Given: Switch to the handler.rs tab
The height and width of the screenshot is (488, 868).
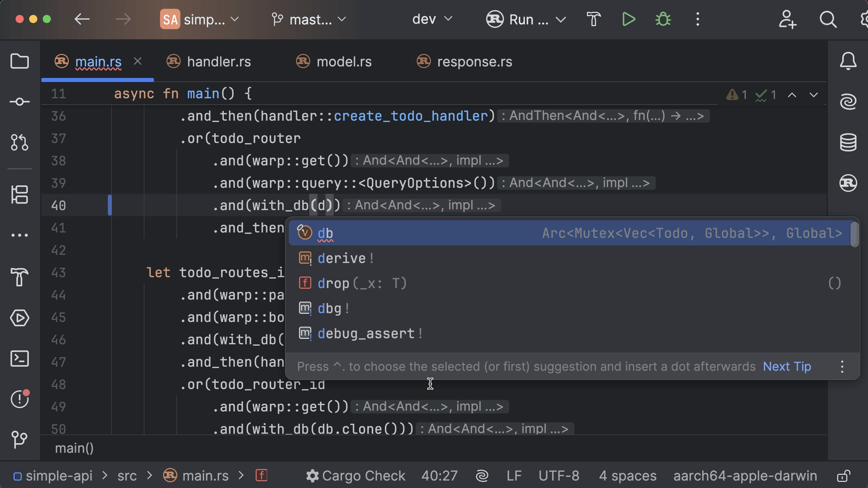Looking at the screenshot, I should click(219, 62).
